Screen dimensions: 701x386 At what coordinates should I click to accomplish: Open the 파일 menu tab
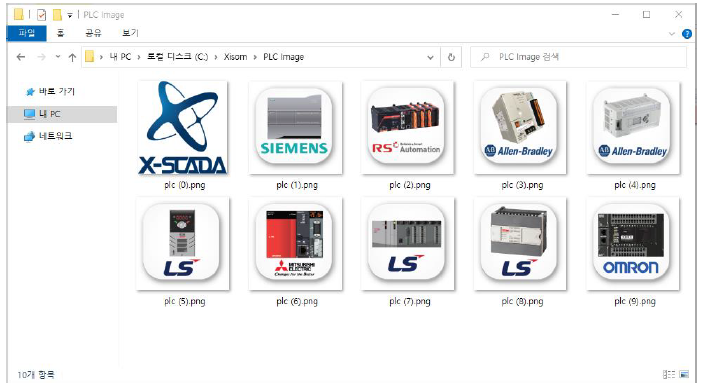tap(26, 33)
